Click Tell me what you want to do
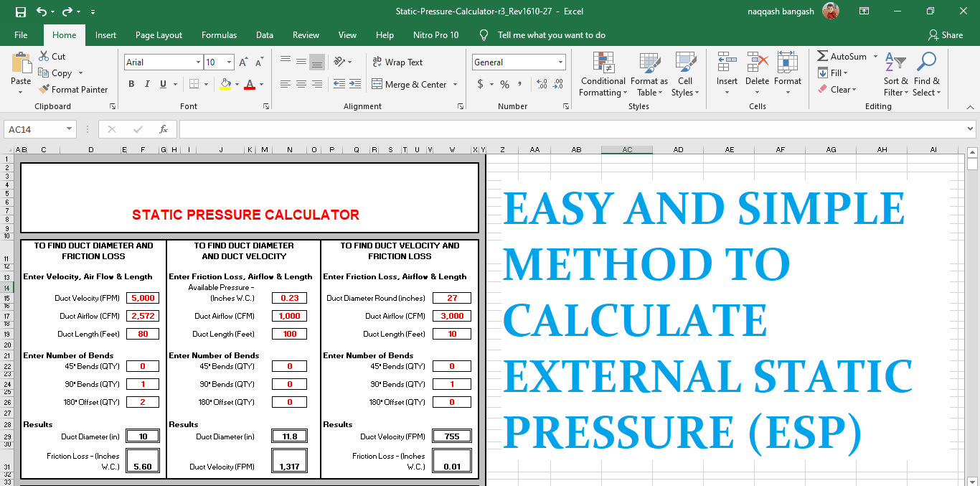Image resolution: width=980 pixels, height=486 pixels. 552,34
